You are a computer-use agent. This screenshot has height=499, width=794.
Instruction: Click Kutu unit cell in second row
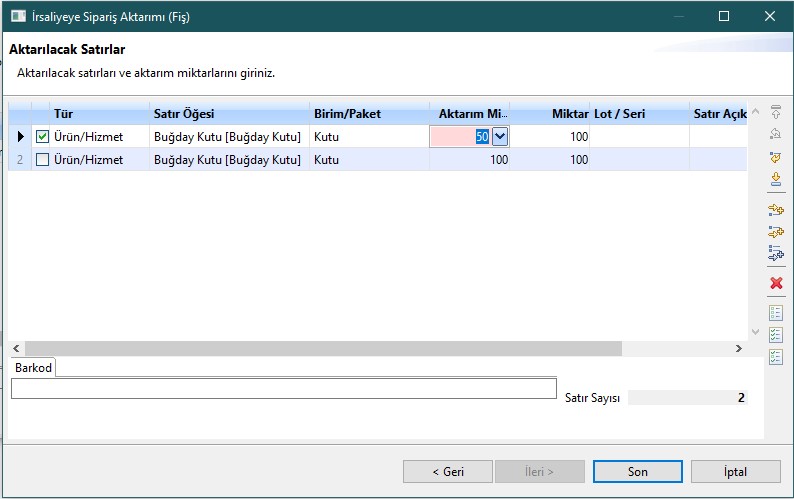[369, 160]
